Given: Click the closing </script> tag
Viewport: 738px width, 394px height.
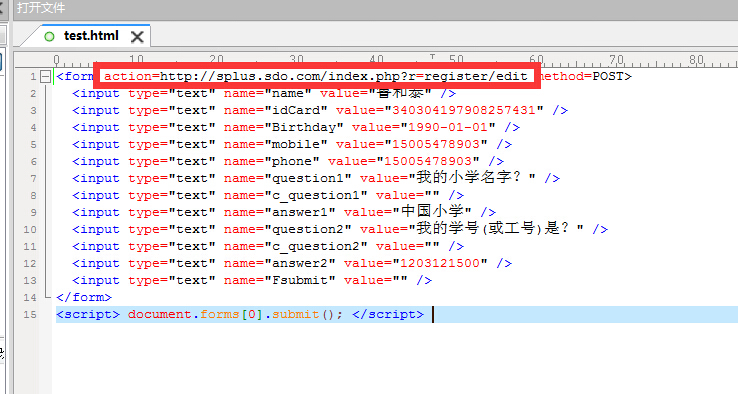Looking at the screenshot, I should tap(388, 314).
